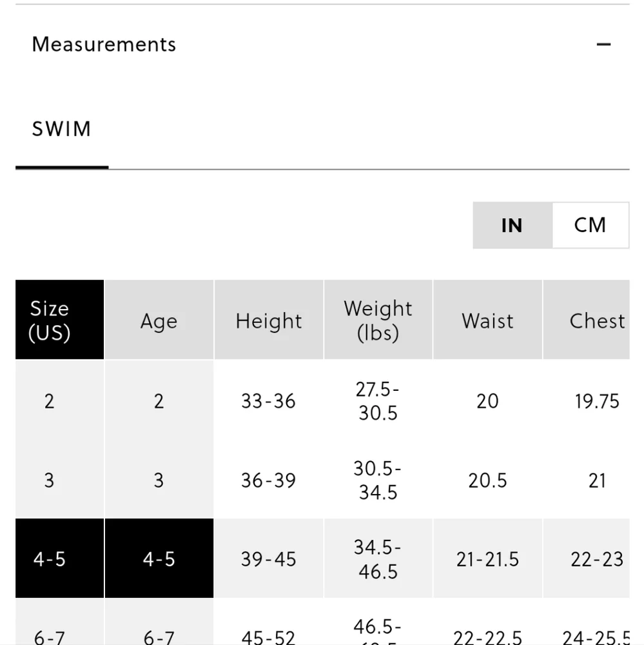Screen dimensions: 644x645
Task: Select the IN unit toggle
Action: (512, 225)
